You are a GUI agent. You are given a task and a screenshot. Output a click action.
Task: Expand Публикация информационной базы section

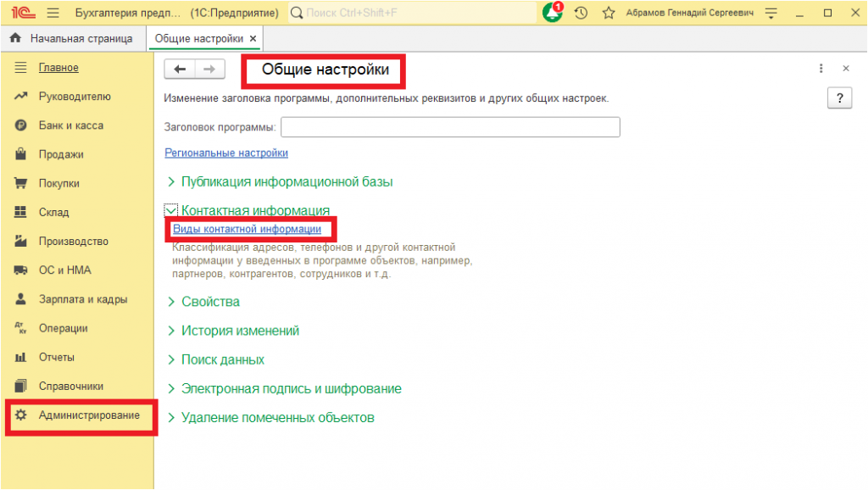[x=171, y=181]
